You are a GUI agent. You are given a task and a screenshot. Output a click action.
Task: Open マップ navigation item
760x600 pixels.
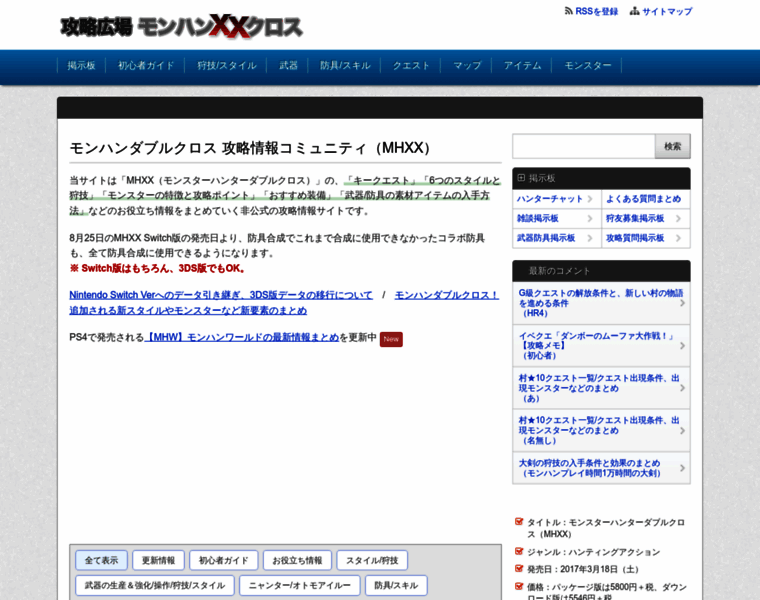point(467,65)
